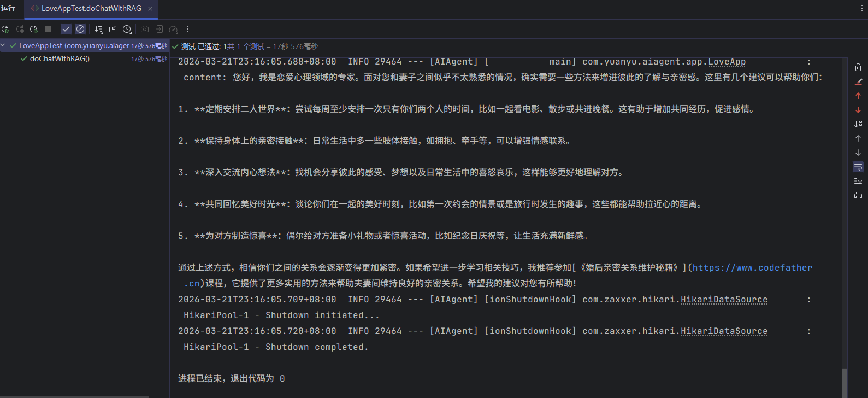Jump to next failure red down arrow
Viewport: 868px width, 398px height.
[858, 110]
